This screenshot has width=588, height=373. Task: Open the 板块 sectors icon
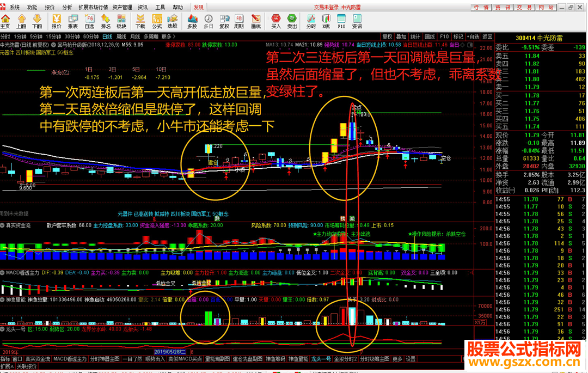(x=121, y=21)
